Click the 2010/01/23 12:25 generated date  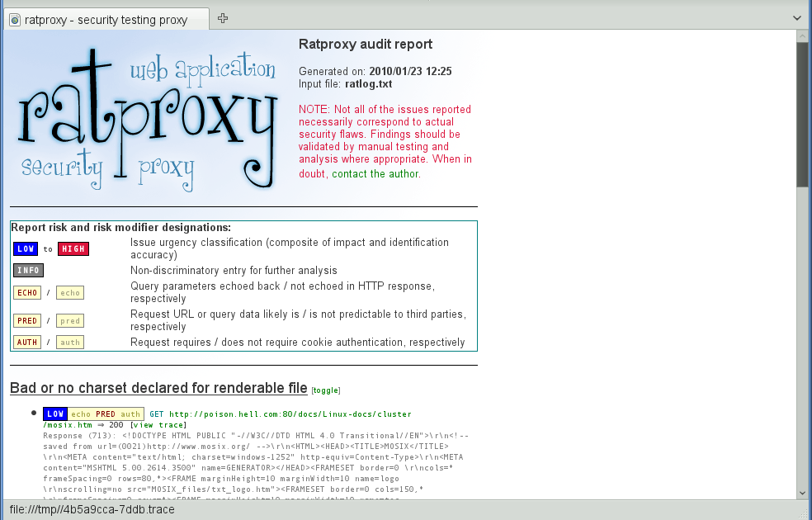pos(410,72)
